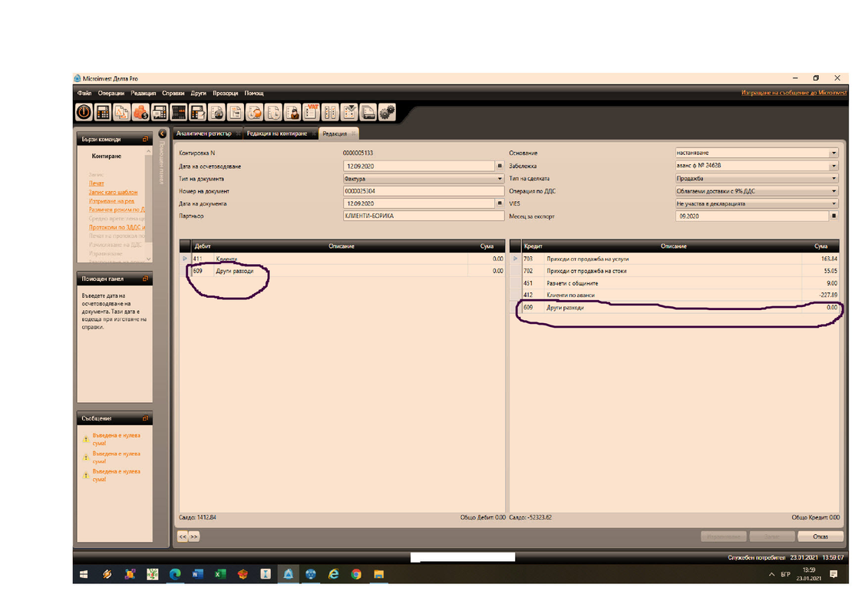Click the document with clock icon

tap(273, 112)
